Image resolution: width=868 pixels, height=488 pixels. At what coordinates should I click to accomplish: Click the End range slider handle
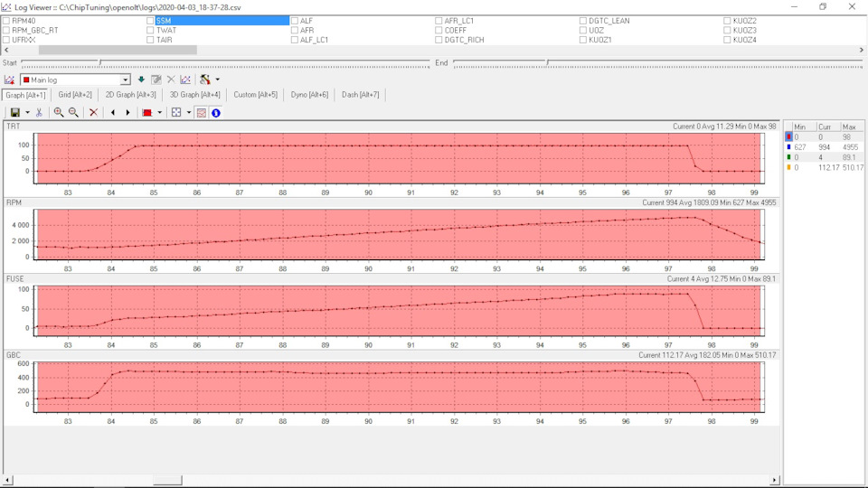click(x=548, y=63)
